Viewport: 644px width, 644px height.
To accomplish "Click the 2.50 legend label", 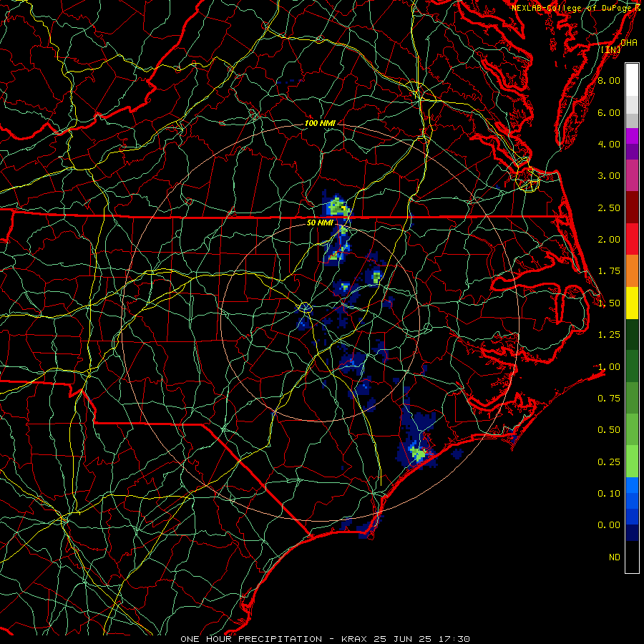I will 609,208.
